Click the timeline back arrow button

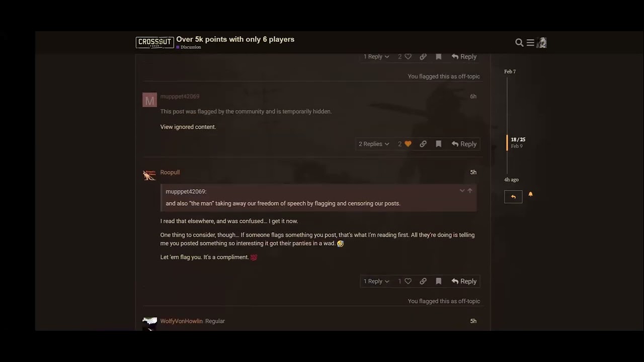(513, 197)
